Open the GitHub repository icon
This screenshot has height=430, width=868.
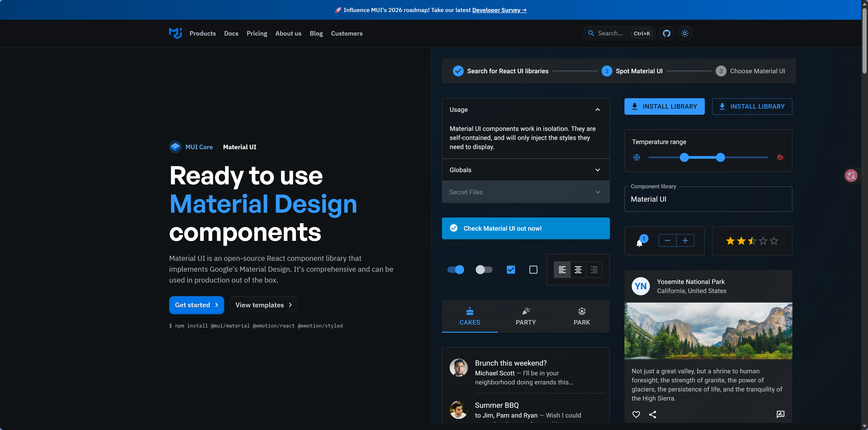(666, 33)
